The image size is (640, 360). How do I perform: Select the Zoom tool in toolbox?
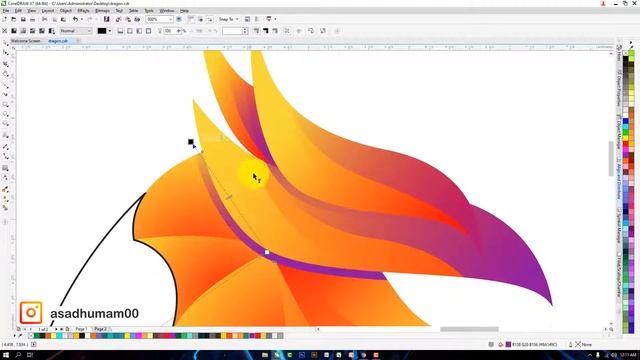click(x=6, y=74)
